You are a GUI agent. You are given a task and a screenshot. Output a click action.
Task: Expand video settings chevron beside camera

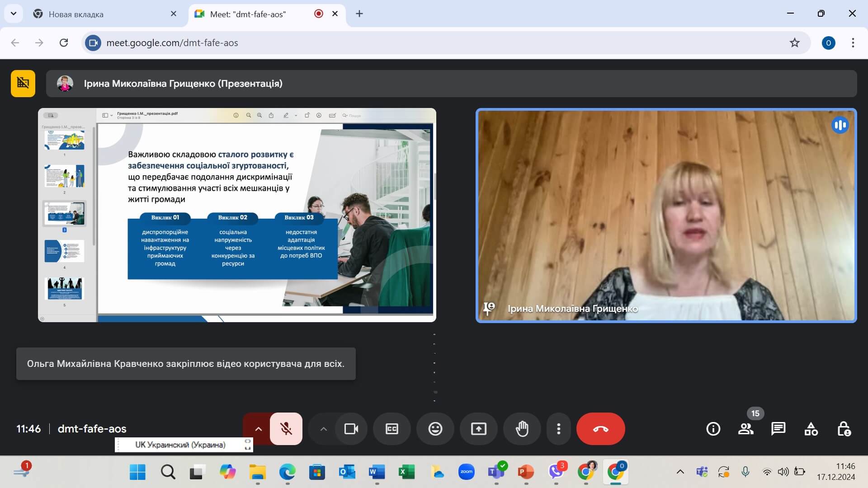[323, 429]
